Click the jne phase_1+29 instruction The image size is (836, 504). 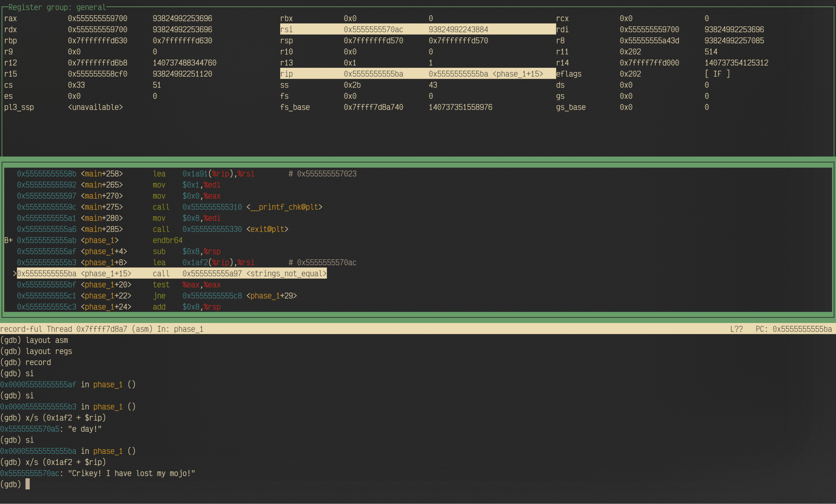pyautogui.click(x=225, y=296)
